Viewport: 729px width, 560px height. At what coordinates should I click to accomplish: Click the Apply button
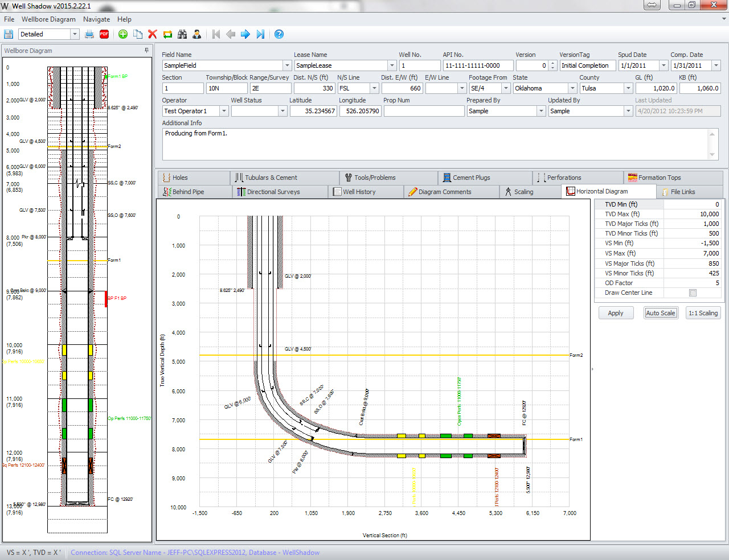(615, 313)
